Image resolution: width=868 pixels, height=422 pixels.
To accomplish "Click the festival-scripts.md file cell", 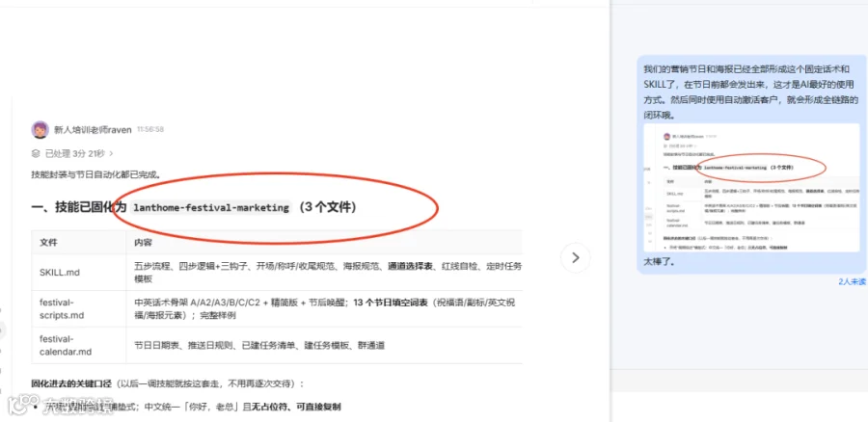I will (79, 308).
